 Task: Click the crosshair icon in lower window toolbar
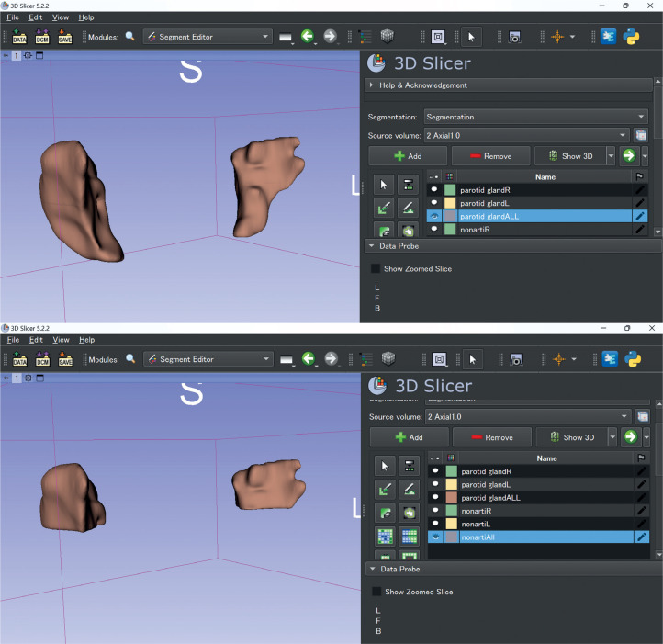(557, 359)
